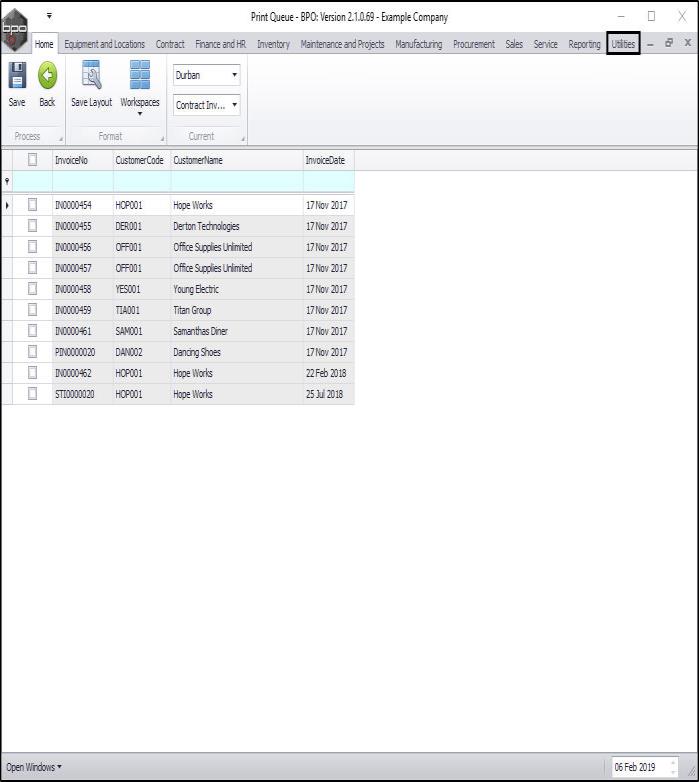Close the child window with x icon
This screenshot has height=782, width=699.
688,43
